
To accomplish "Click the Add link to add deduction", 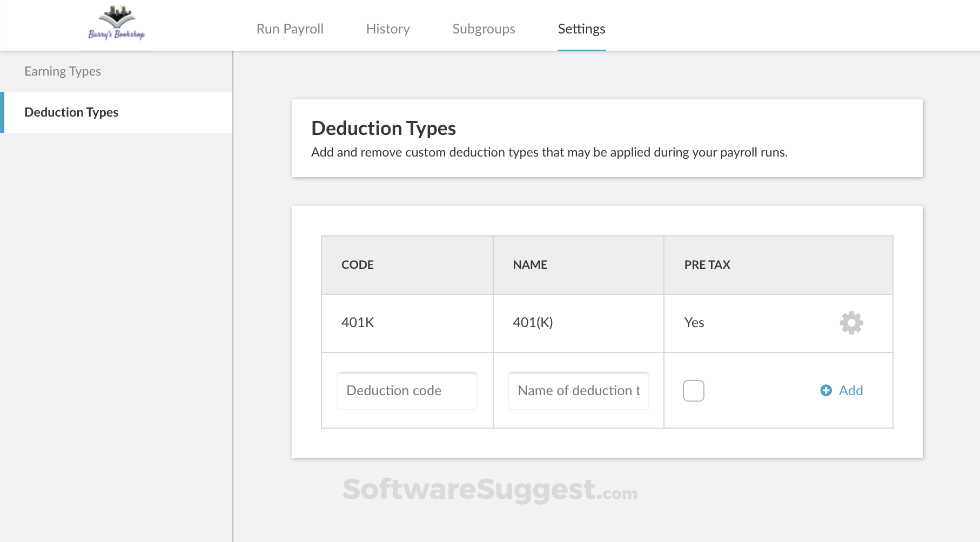I will coord(850,390).
